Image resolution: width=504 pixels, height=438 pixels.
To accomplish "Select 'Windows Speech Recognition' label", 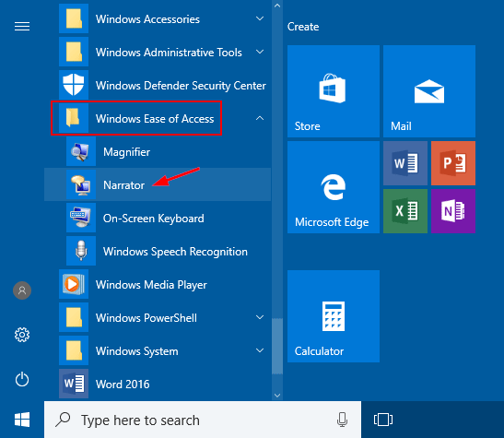I will point(175,252).
